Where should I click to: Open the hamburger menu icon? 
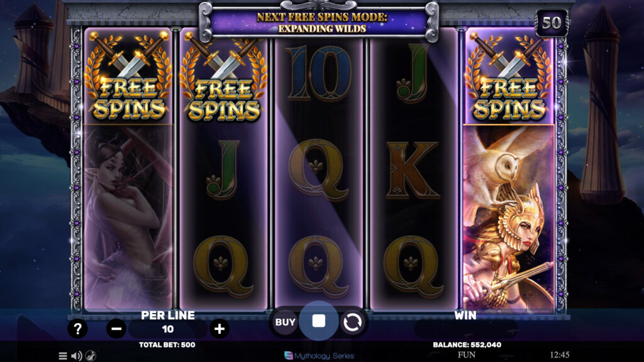coord(63,356)
